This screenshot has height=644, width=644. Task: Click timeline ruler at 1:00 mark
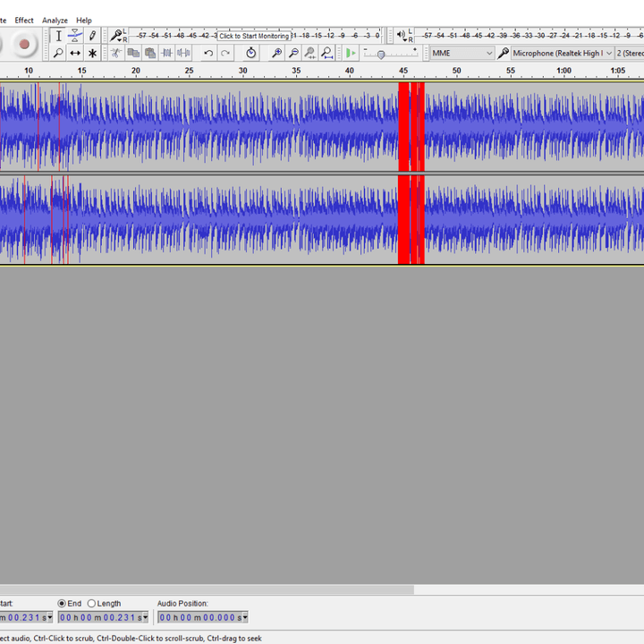563,71
